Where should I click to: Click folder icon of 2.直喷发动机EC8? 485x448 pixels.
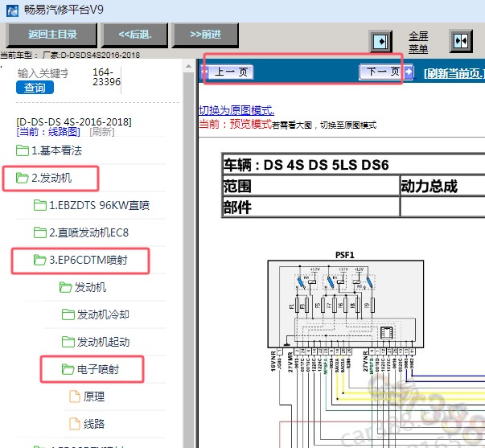pyautogui.click(x=40, y=232)
